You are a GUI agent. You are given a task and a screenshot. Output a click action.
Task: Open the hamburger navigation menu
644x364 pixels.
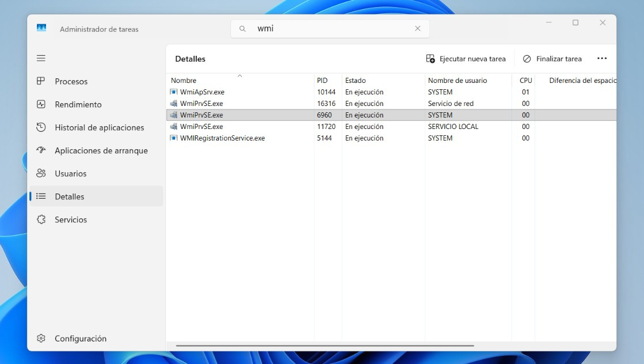tap(41, 58)
